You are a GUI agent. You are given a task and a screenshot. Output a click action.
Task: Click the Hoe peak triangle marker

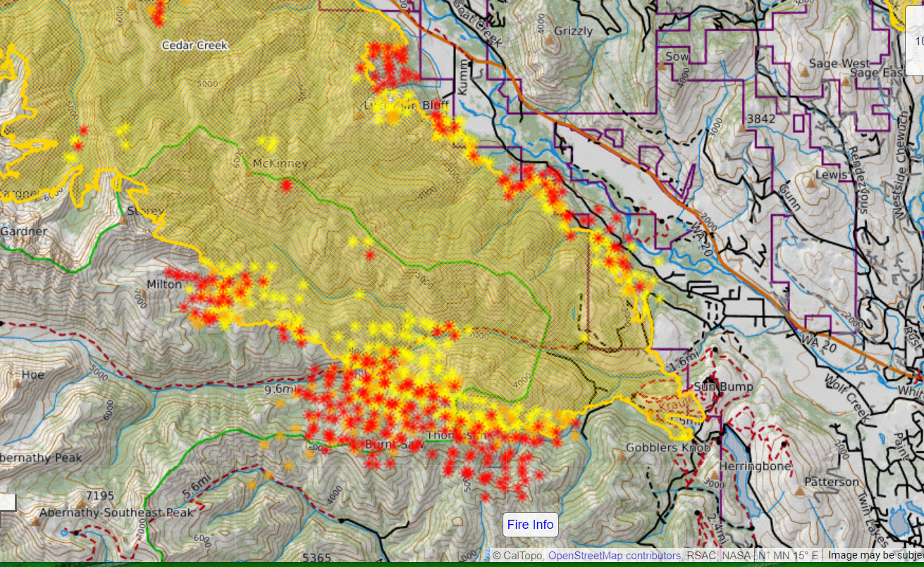(x=18, y=384)
